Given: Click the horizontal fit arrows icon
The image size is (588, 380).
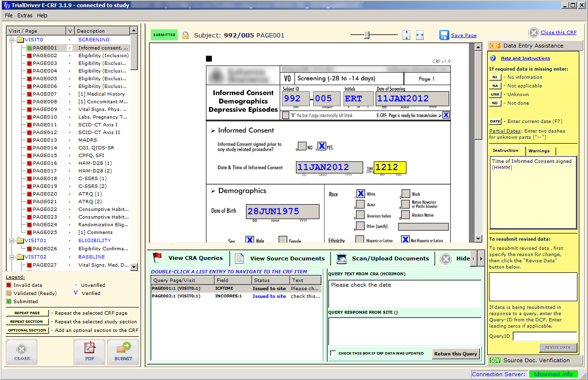Looking at the screenshot, I should pos(419,35).
